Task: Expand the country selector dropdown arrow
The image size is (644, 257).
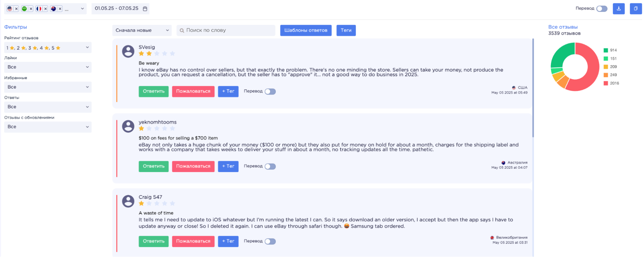Action: pos(82,9)
